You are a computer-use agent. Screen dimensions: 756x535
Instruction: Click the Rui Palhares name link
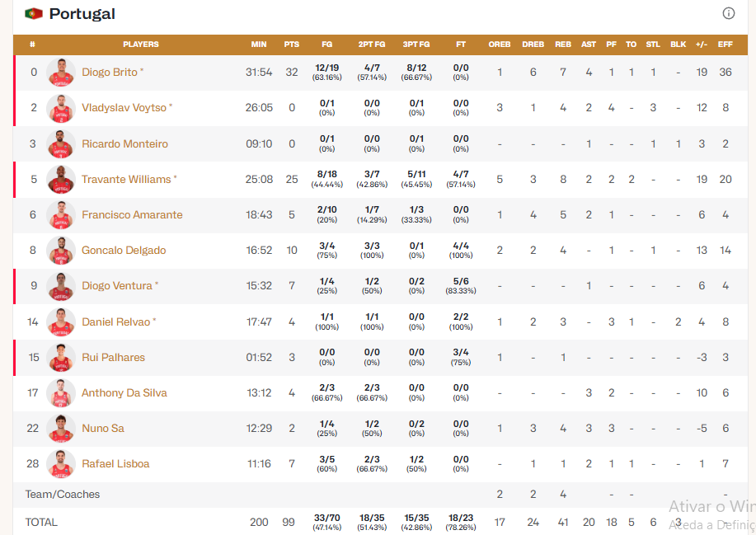point(113,358)
